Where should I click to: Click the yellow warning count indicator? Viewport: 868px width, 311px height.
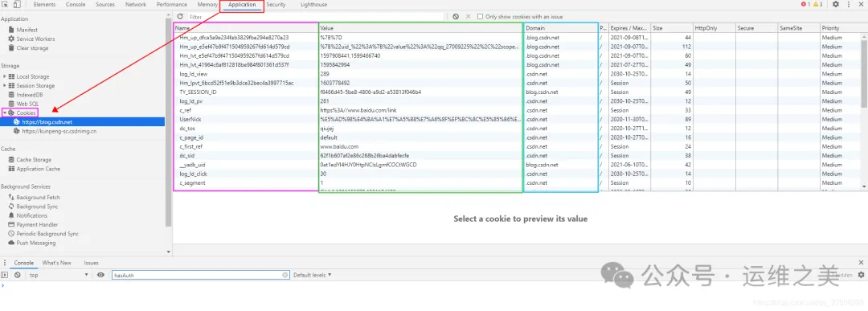point(817,5)
